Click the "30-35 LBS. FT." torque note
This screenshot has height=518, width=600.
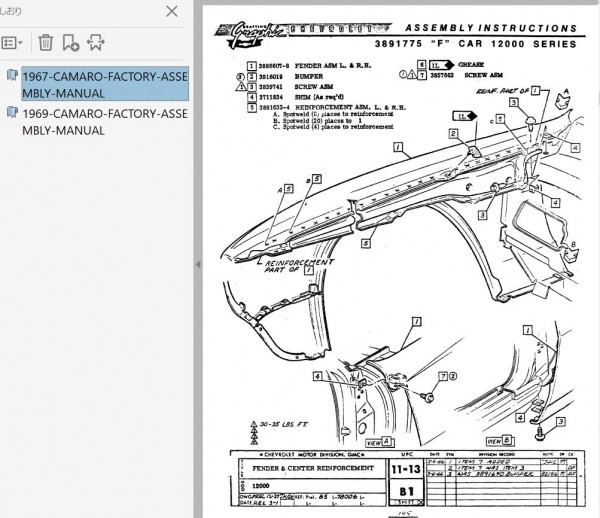point(284,424)
